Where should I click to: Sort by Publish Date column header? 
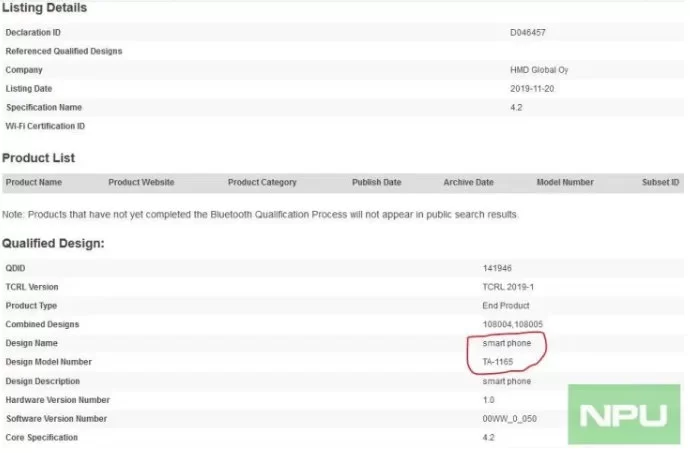coord(376,182)
